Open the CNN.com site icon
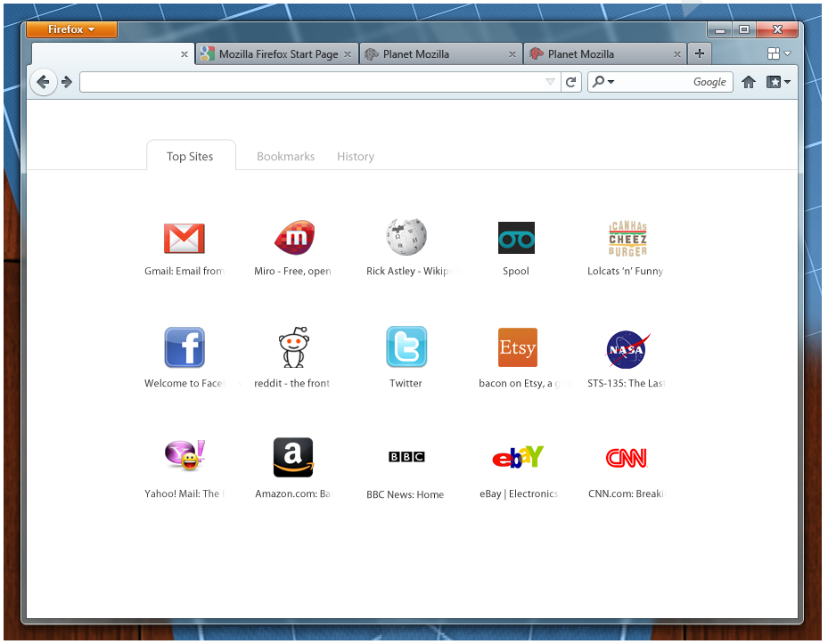 click(x=627, y=458)
